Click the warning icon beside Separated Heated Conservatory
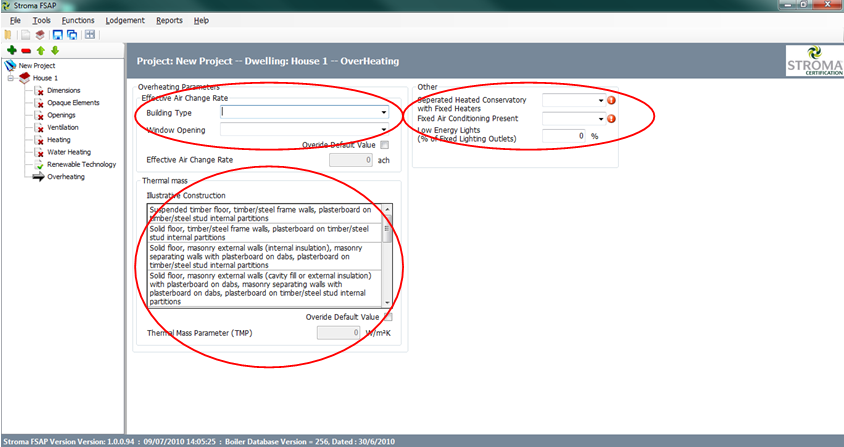Screen dimensions: 844x447 [611, 100]
